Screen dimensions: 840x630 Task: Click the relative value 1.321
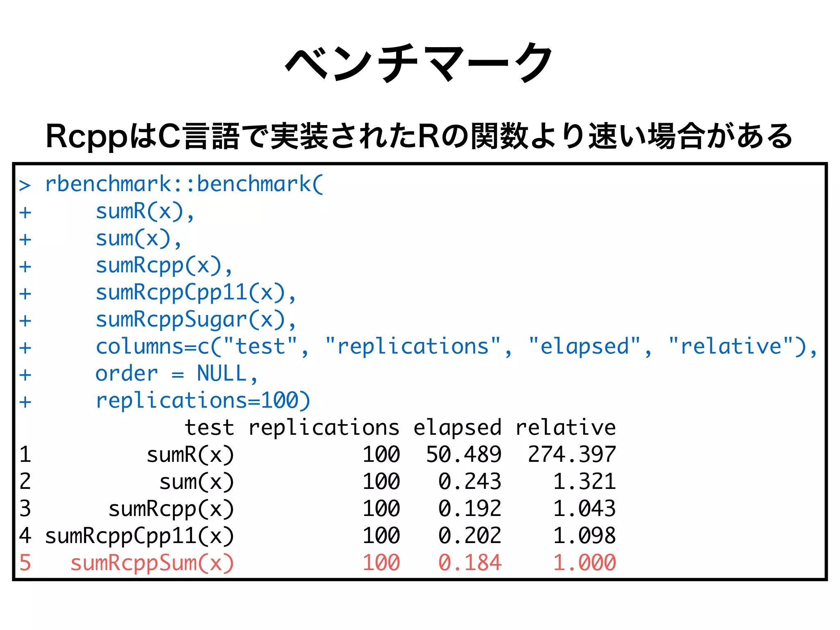click(x=584, y=482)
